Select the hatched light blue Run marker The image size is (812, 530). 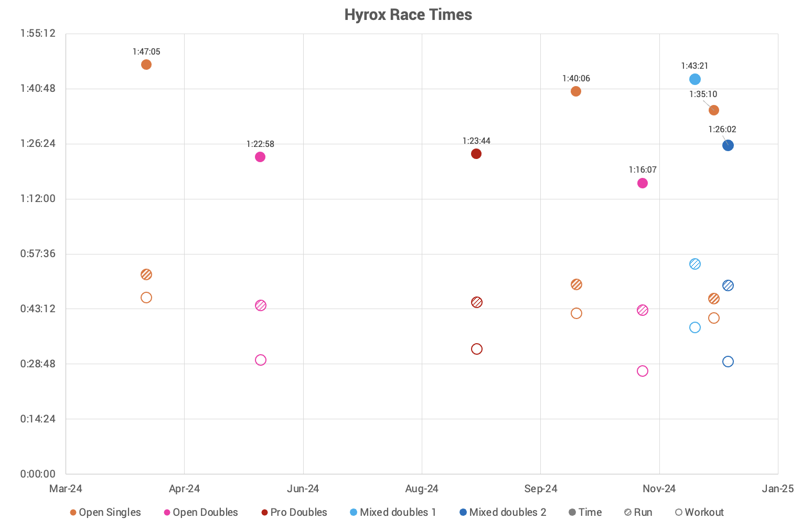coord(695,264)
